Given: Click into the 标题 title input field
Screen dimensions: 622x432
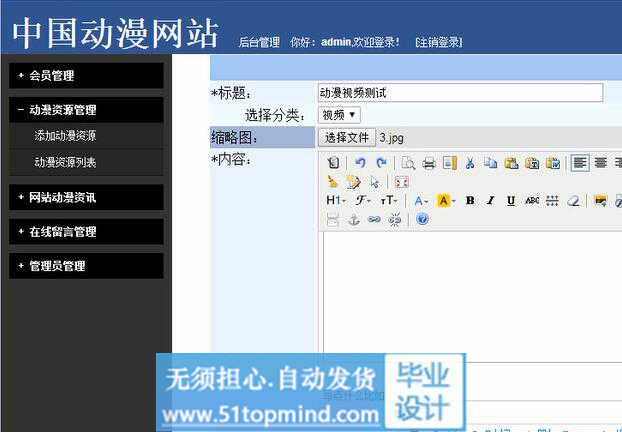Looking at the screenshot, I should pos(461,93).
